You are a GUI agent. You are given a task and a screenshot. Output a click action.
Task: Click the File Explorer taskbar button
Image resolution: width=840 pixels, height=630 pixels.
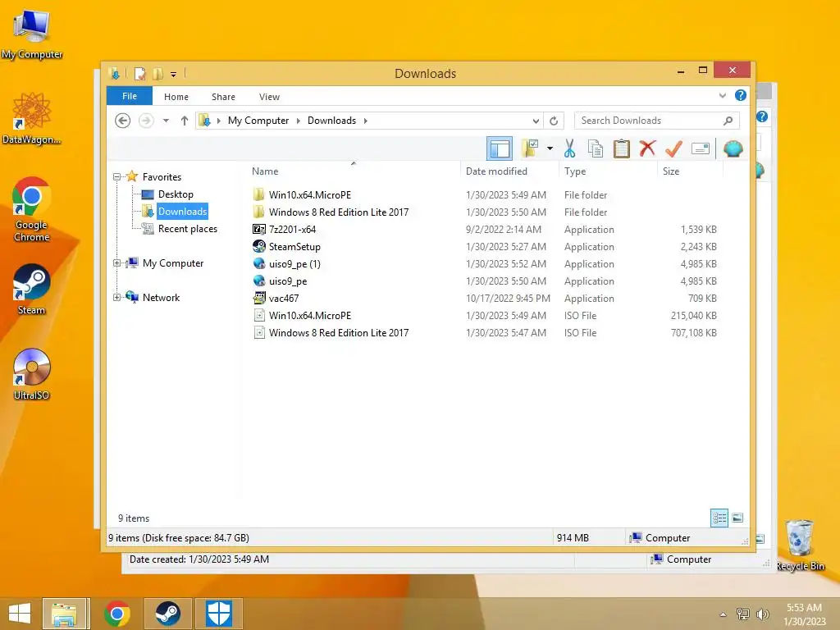point(66,614)
